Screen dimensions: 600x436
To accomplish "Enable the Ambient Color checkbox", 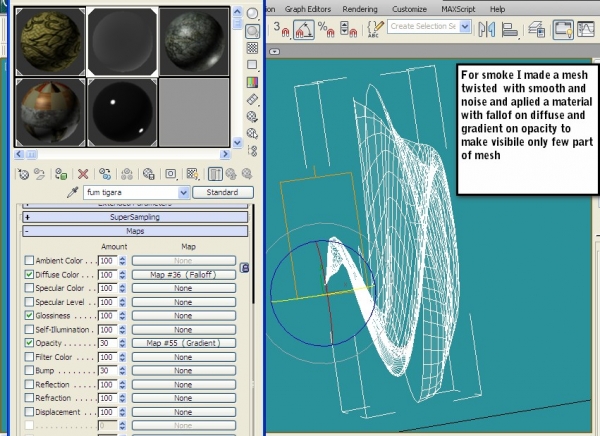I will coord(29,260).
